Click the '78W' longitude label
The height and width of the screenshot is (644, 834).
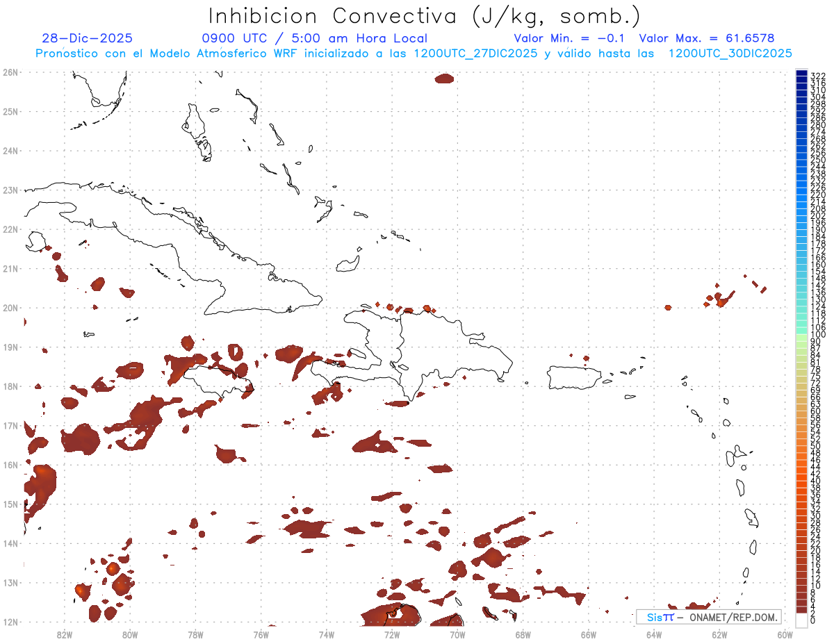pos(195,634)
